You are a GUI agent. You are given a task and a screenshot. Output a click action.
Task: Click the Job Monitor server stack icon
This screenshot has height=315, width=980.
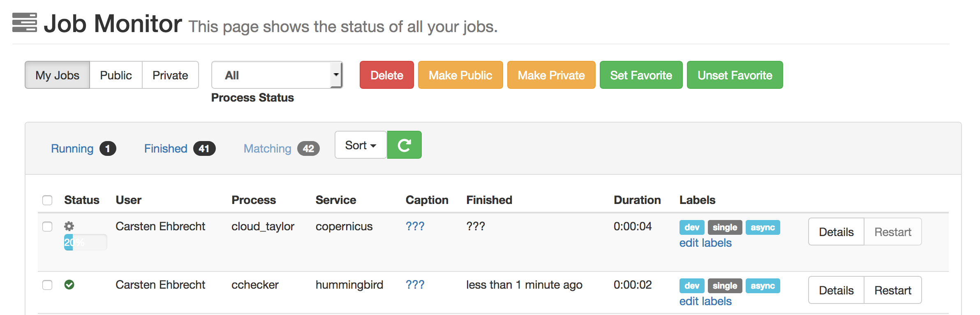[25, 22]
